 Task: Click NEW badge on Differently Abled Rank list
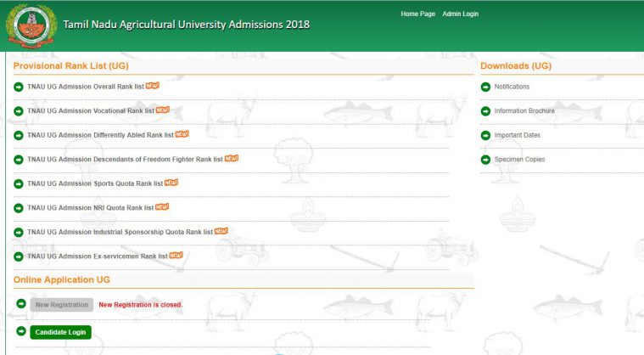point(182,134)
